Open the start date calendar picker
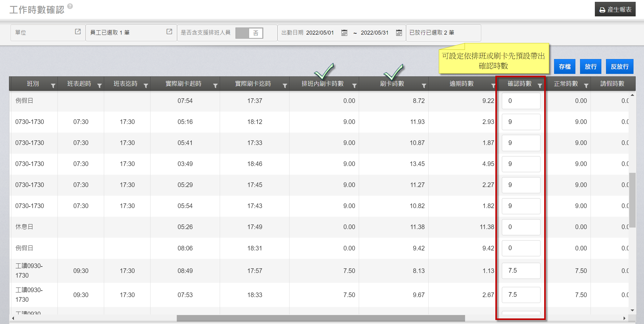644x324 pixels. click(x=344, y=33)
